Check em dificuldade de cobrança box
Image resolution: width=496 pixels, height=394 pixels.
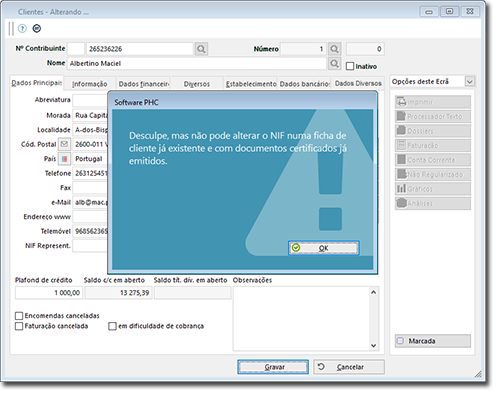tap(112, 326)
